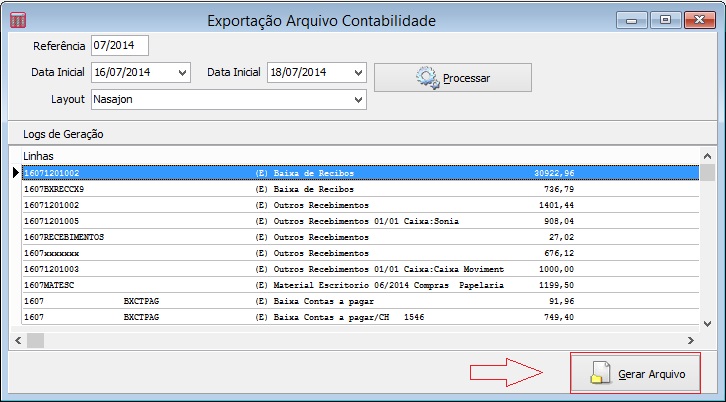Close the Exportação Arquivo Contabilidade window
Image resolution: width=726 pixels, height=402 pixels.
700,20
